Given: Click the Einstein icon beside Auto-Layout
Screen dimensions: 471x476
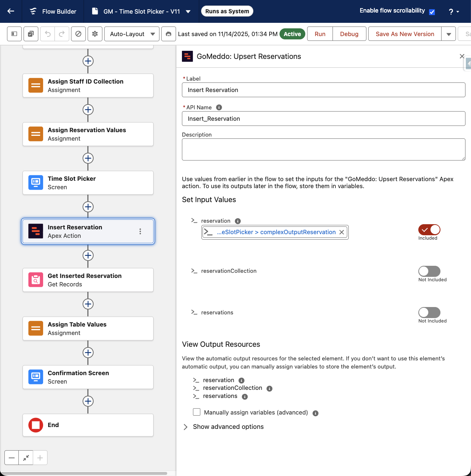Looking at the screenshot, I should [169, 34].
